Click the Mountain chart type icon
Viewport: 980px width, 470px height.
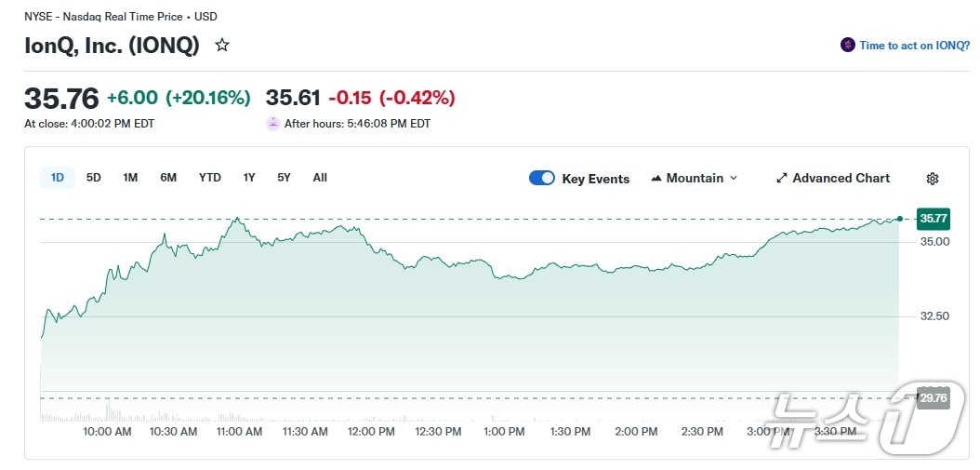(656, 179)
